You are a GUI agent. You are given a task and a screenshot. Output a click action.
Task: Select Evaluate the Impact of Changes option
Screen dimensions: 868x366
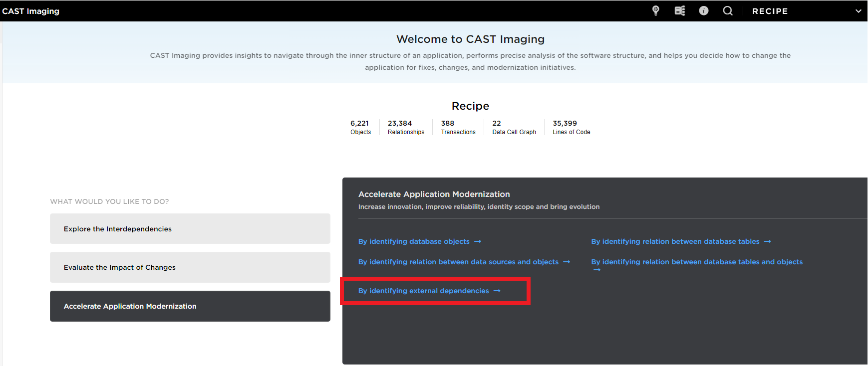[x=190, y=267]
